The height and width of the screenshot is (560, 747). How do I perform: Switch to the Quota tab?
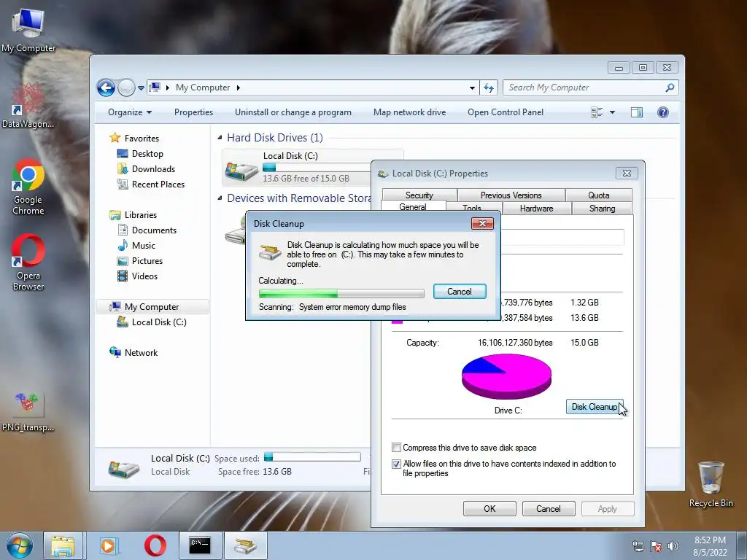point(598,195)
